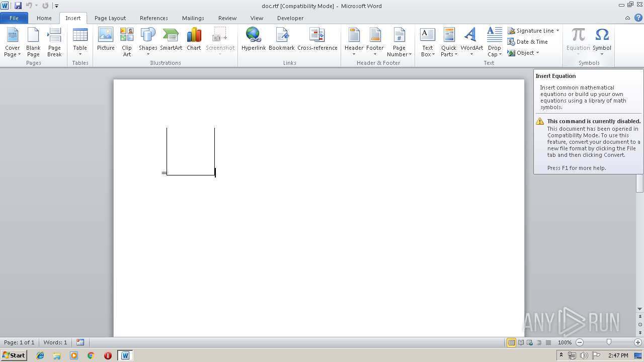The image size is (644, 362).
Task: Open the Drop Cap menu
Action: pos(495,42)
